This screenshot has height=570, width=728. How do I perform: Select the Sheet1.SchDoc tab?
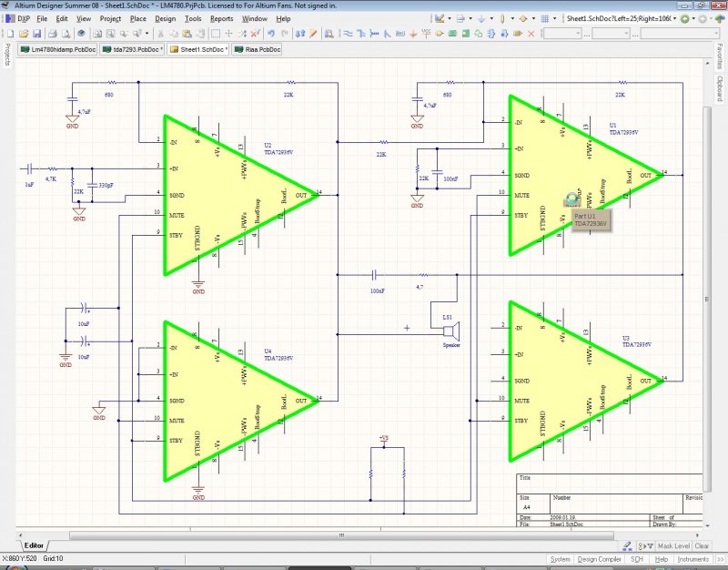(198, 49)
